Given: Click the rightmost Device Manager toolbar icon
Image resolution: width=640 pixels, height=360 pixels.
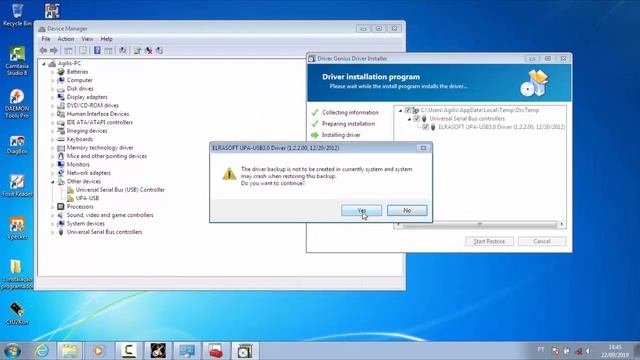Looking at the screenshot, I should [x=159, y=51].
